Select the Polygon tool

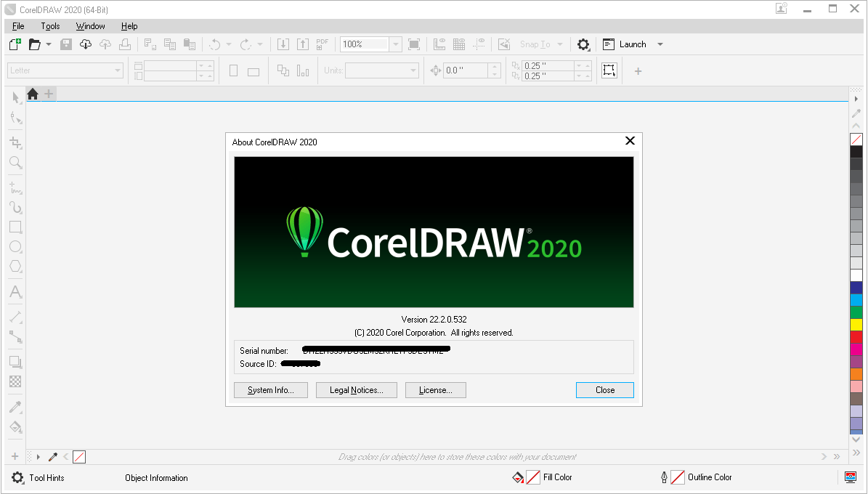pyautogui.click(x=15, y=267)
